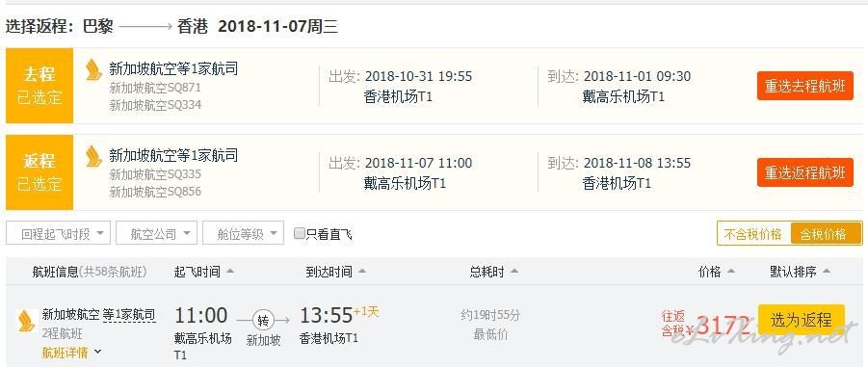Sort by departure time arrow
This screenshot has width=868, height=367.
point(230,272)
